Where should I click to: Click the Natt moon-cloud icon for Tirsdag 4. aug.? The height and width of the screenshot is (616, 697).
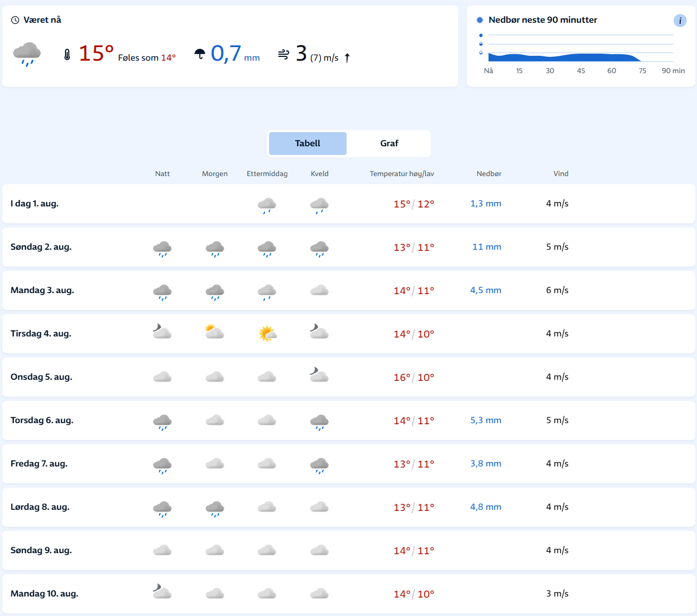tap(162, 331)
